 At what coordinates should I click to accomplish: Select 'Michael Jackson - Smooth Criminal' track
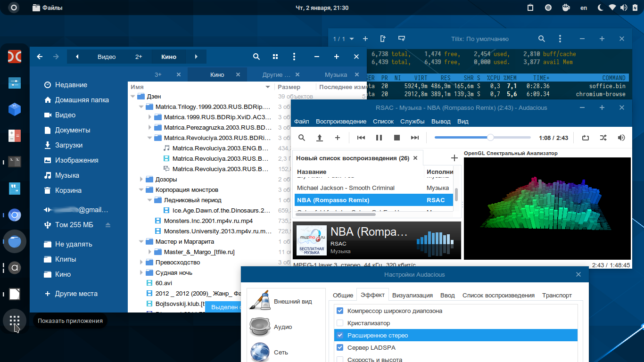click(x=346, y=188)
